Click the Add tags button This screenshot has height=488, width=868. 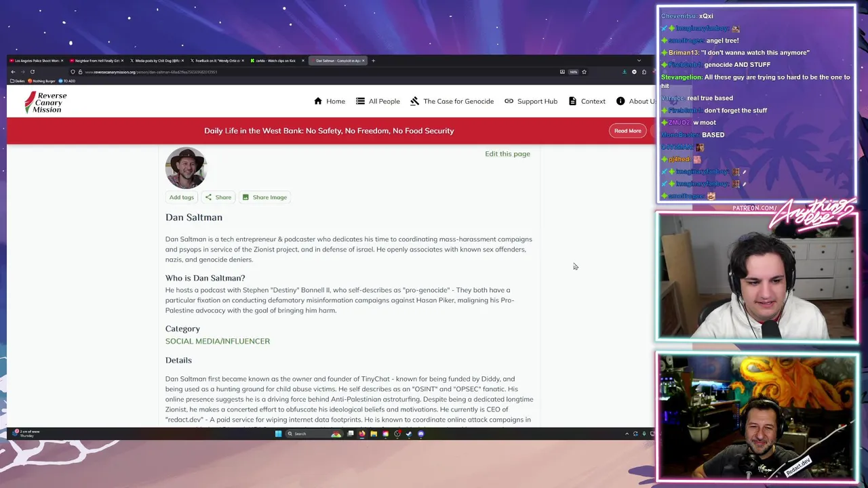point(182,197)
